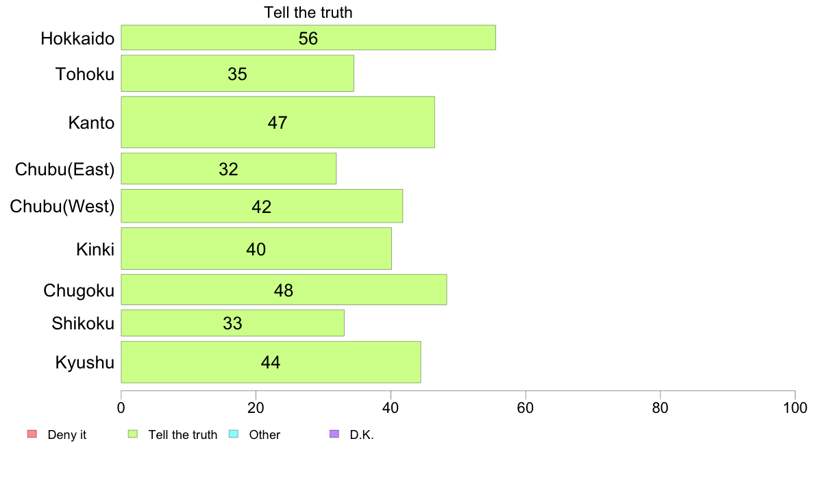Click the Hokkaido axis label
Viewport: 814px width, 504px height.
pos(77,38)
